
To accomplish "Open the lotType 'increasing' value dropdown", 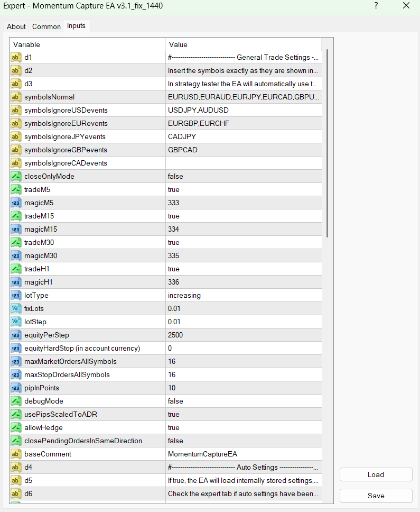I will pyautogui.click(x=243, y=295).
